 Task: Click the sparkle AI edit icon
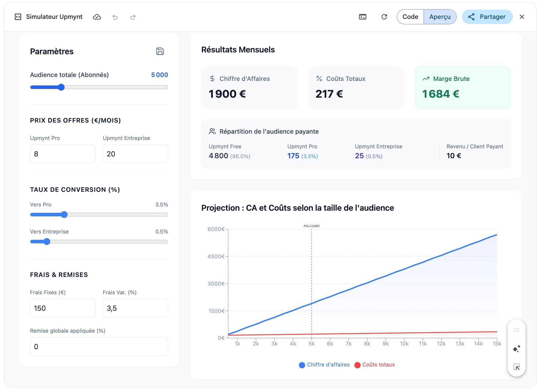coord(516,349)
